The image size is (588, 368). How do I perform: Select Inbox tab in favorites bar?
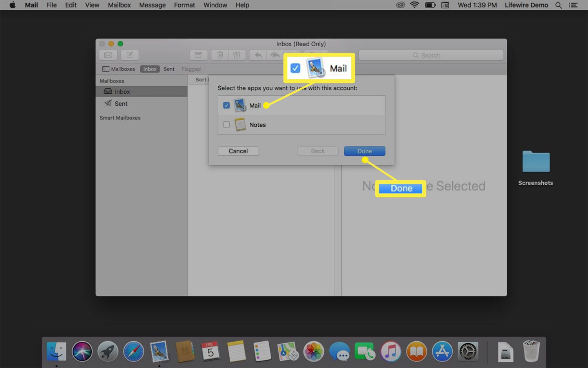click(x=150, y=69)
